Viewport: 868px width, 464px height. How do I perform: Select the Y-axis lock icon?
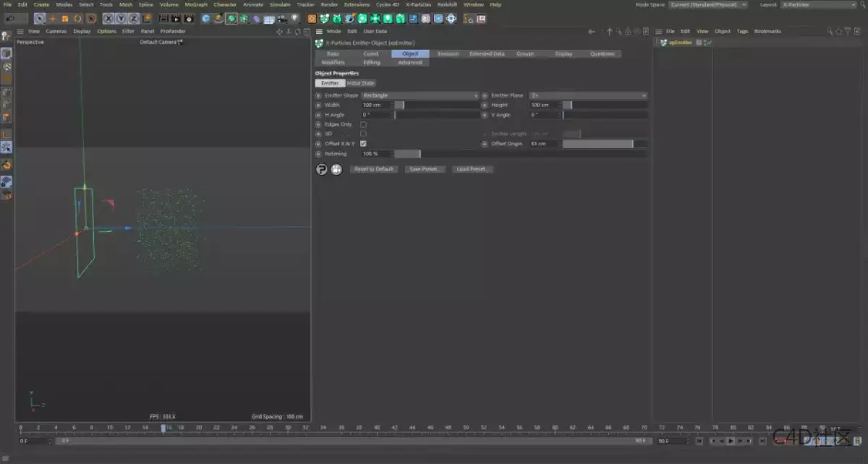click(122, 19)
